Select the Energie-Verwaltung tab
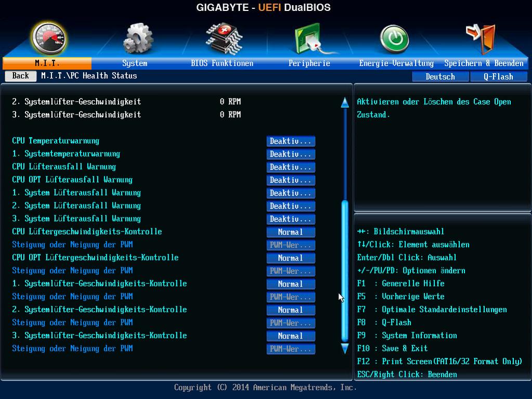The width and height of the screenshot is (532, 399). (x=396, y=63)
